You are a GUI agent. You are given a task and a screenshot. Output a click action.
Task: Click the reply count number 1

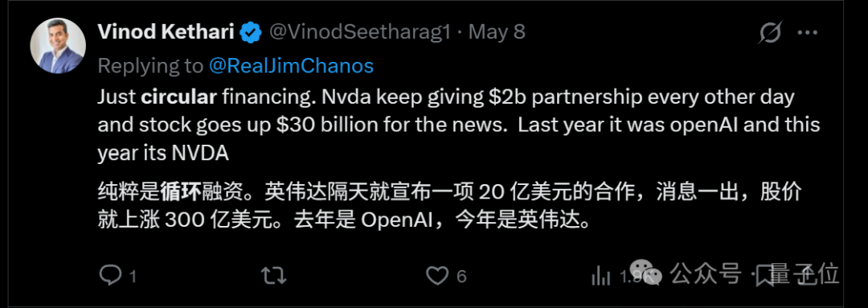point(133,276)
